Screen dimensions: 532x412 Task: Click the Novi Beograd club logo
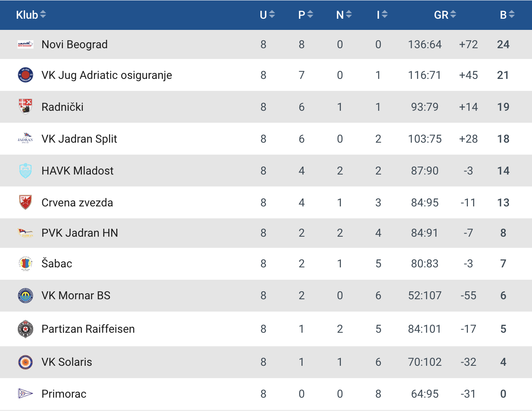pos(25,44)
